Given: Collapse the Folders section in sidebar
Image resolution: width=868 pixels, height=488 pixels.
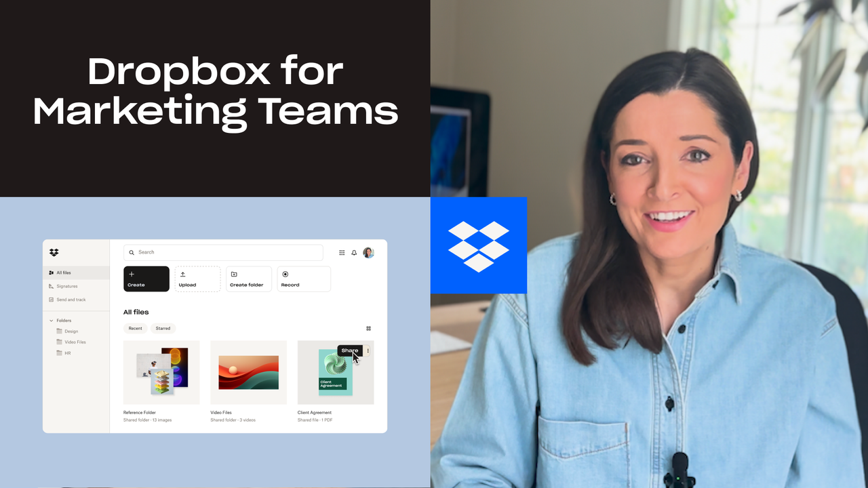Looking at the screenshot, I should (51, 320).
